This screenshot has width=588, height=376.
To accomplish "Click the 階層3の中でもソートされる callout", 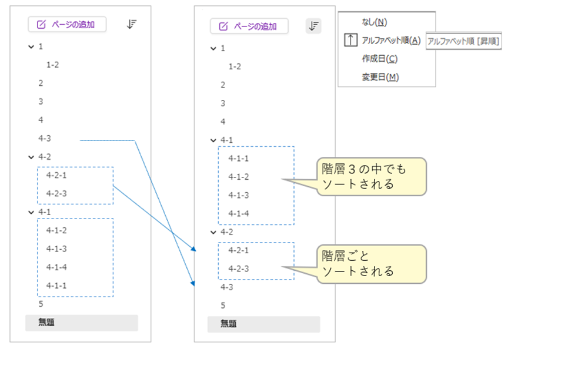I will (x=371, y=176).
